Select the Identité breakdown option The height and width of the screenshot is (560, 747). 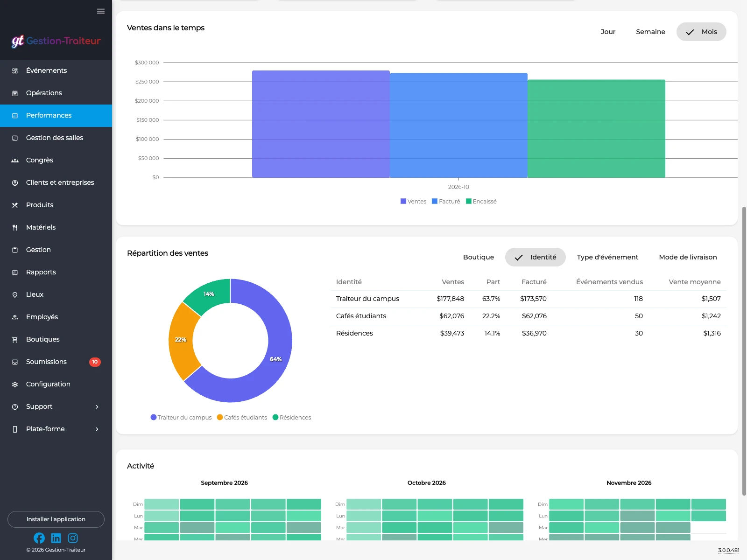click(x=536, y=257)
